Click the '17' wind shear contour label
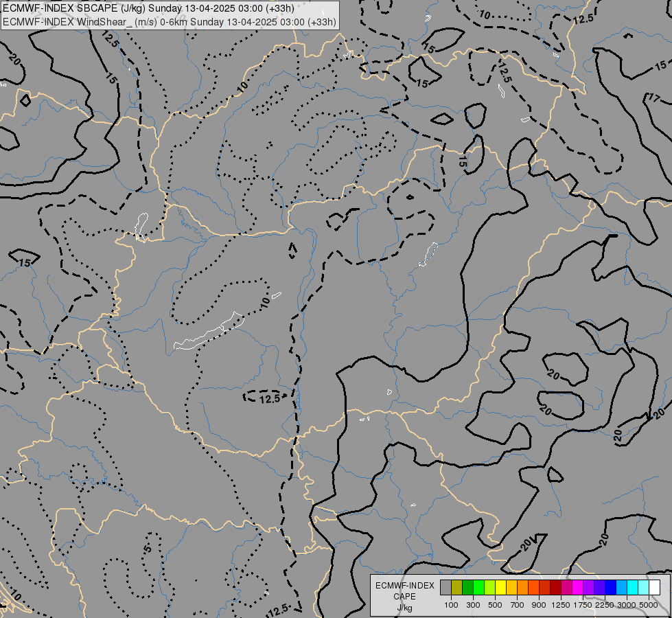 coord(653,98)
